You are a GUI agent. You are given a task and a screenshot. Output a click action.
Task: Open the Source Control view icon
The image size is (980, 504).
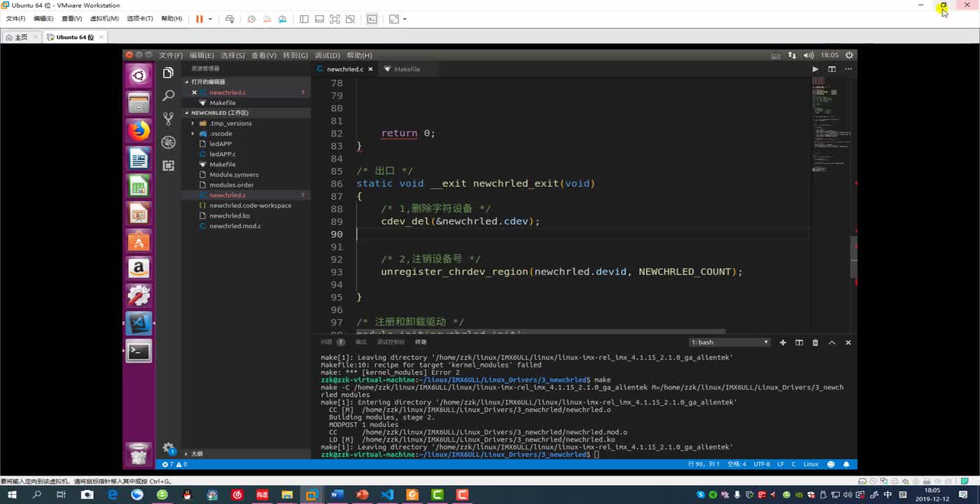pyautogui.click(x=168, y=119)
